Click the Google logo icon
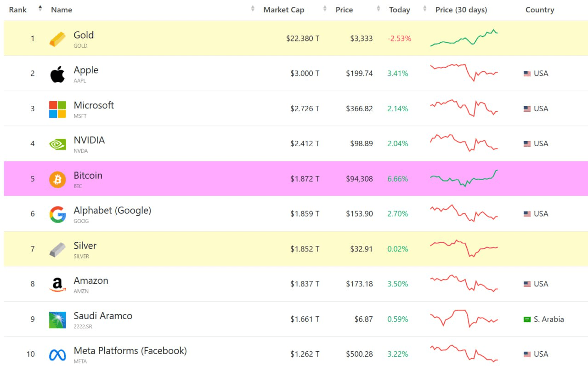The image size is (588, 366). (x=57, y=215)
